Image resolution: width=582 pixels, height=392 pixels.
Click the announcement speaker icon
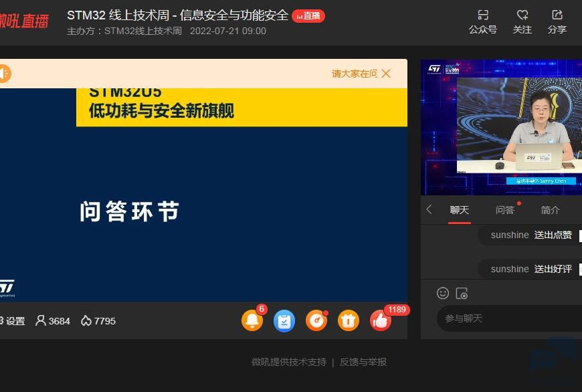tap(5, 74)
